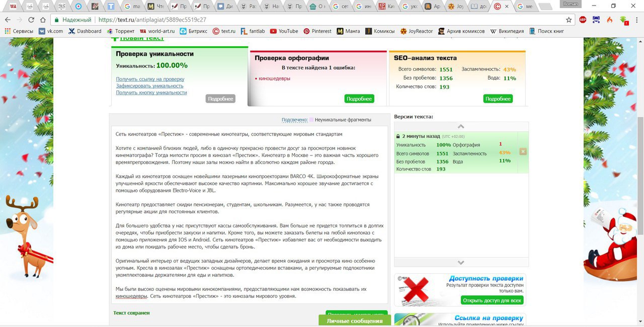Delete the saved text version with the X icon
The height and width of the screenshot is (327, 644).
pos(523,151)
